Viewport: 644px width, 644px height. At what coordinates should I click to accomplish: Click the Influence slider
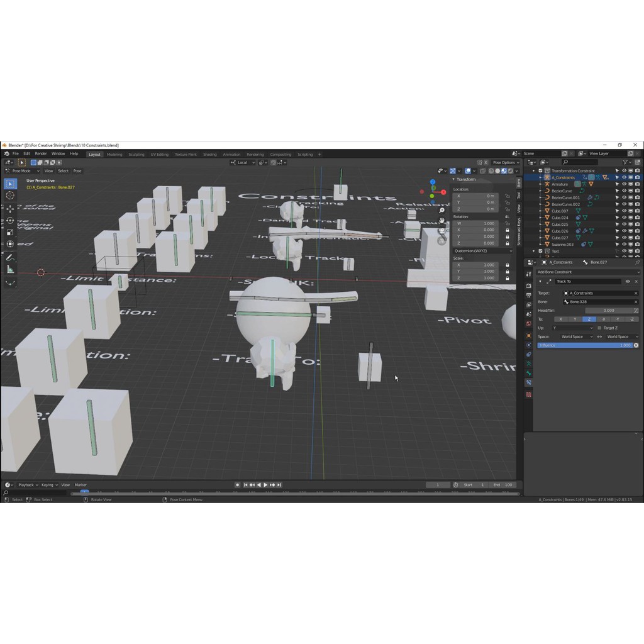click(x=585, y=345)
